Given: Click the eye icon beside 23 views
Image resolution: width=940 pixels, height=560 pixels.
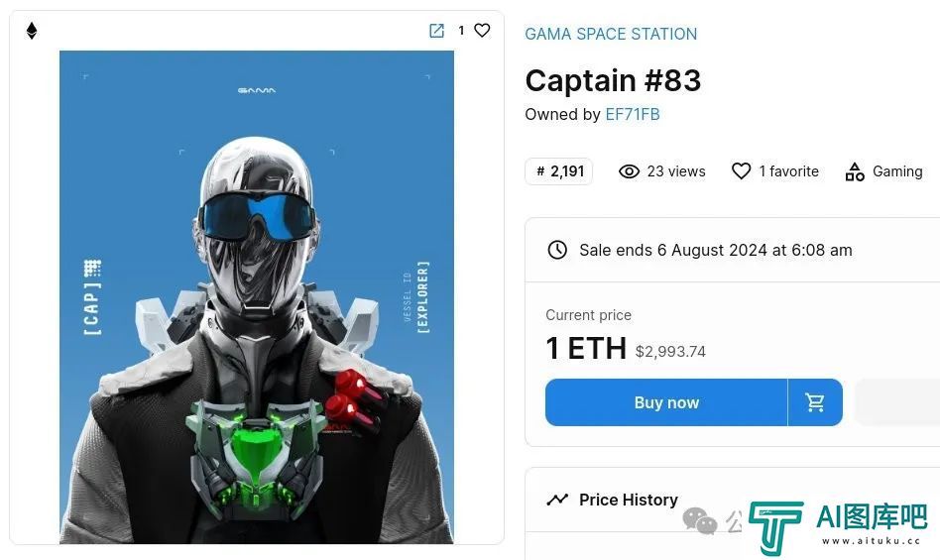Looking at the screenshot, I should 629,171.
